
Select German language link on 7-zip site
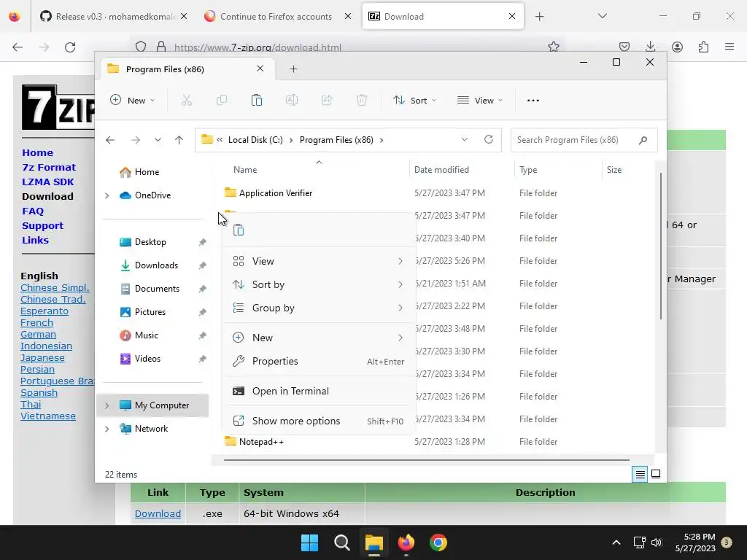pyautogui.click(x=38, y=334)
